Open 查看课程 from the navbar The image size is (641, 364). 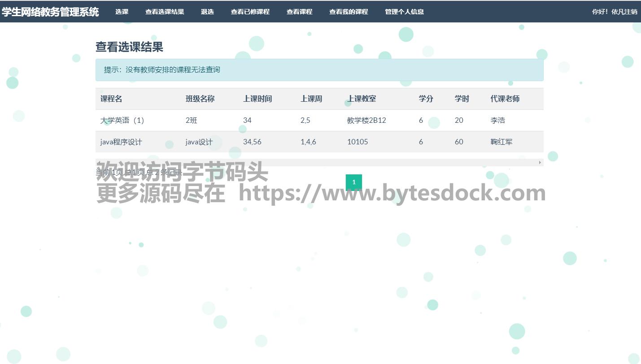click(x=299, y=12)
